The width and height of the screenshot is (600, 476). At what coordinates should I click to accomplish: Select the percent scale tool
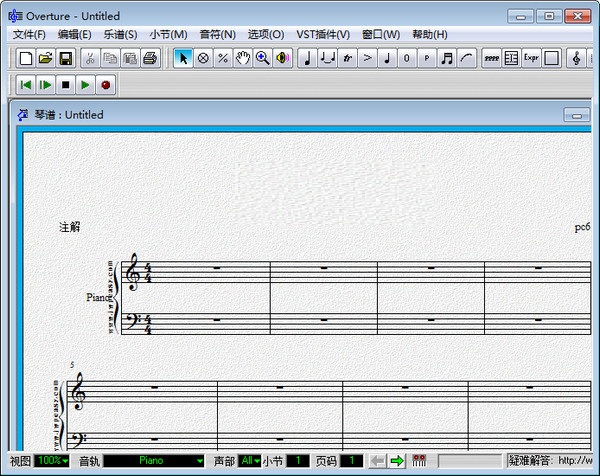[223, 59]
